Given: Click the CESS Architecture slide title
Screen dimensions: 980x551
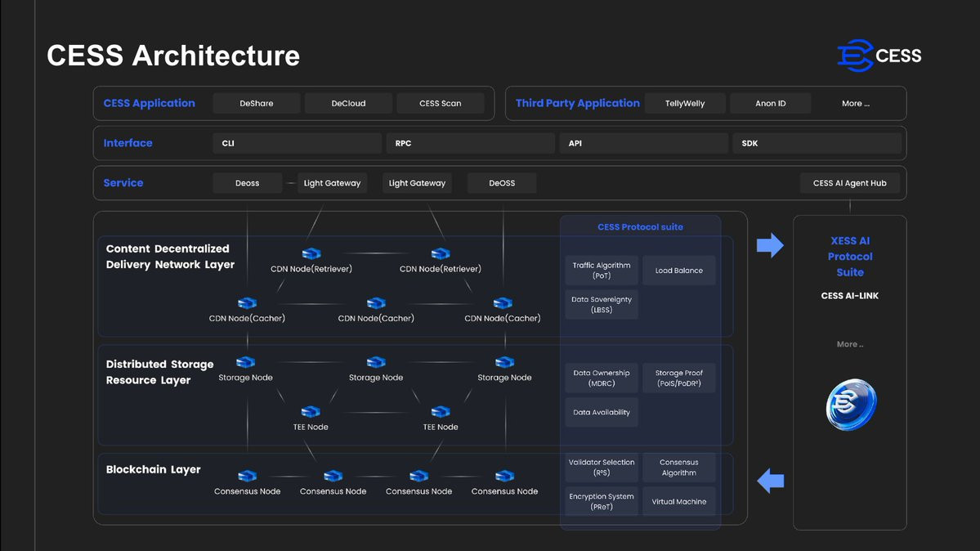Looking at the screenshot, I should 173,56.
